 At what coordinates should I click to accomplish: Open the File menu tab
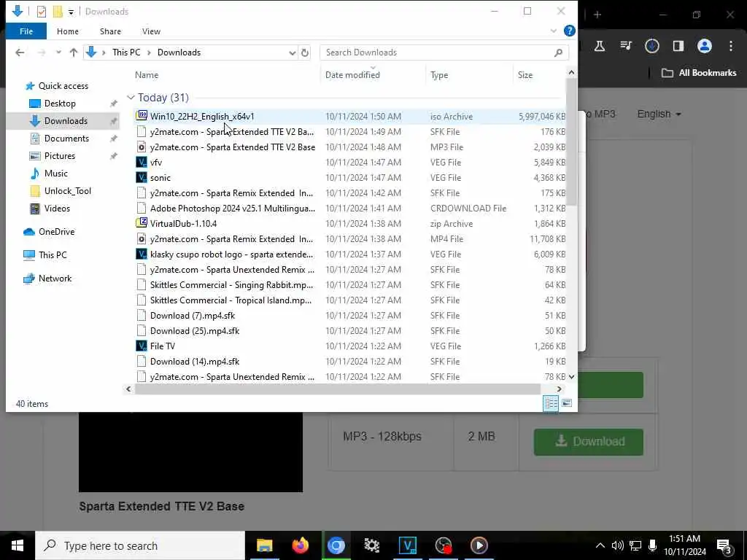(x=26, y=31)
